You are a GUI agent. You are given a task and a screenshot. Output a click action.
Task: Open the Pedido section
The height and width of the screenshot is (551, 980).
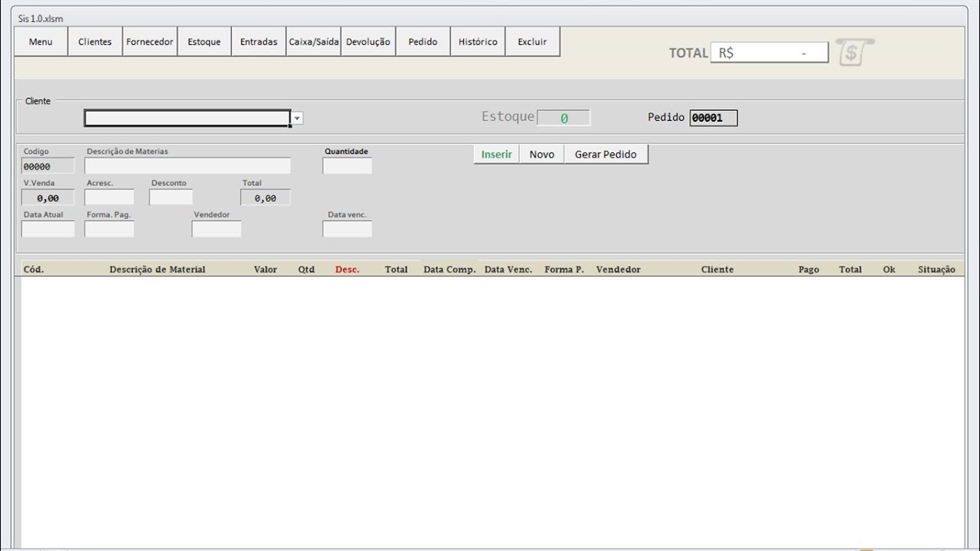(423, 42)
